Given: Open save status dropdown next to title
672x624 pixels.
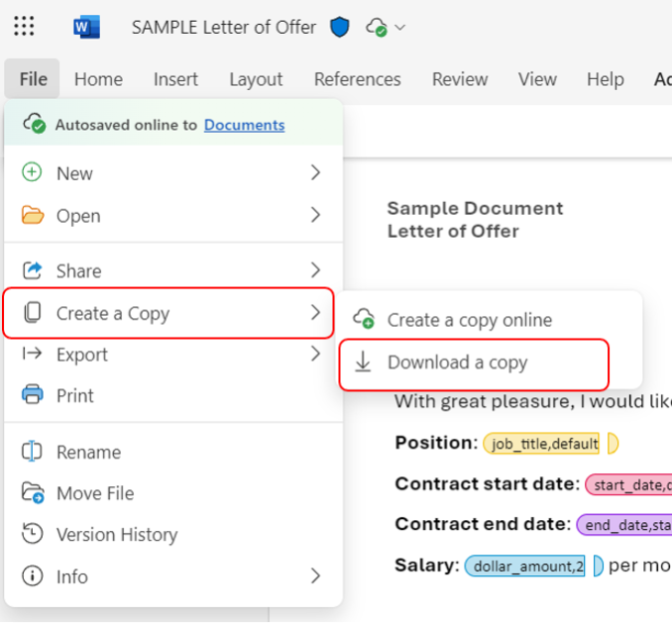Looking at the screenshot, I should (400, 28).
